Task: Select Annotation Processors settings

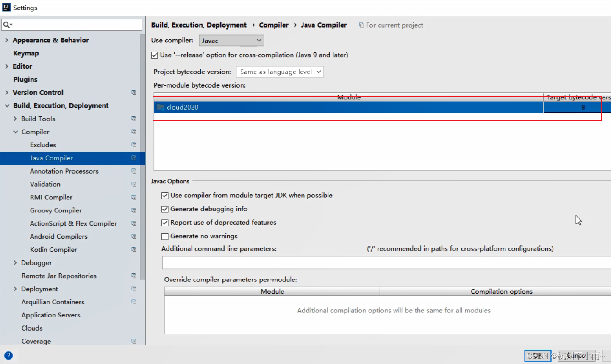Action: (x=64, y=171)
